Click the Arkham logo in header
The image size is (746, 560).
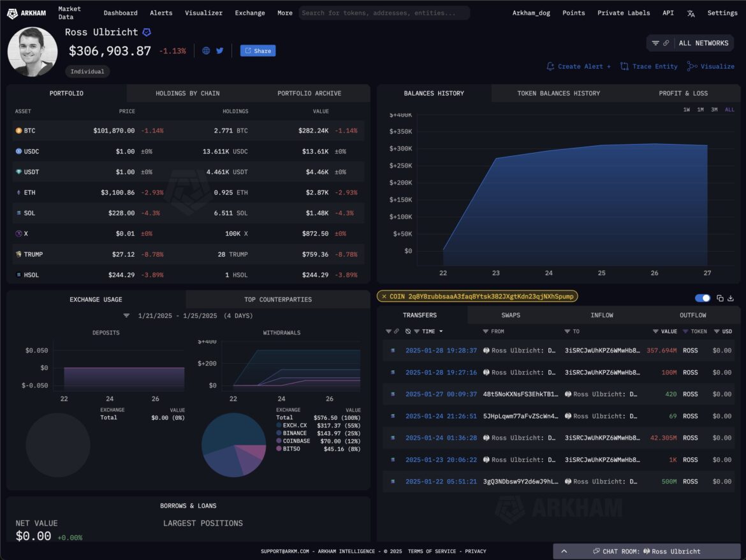27,13
